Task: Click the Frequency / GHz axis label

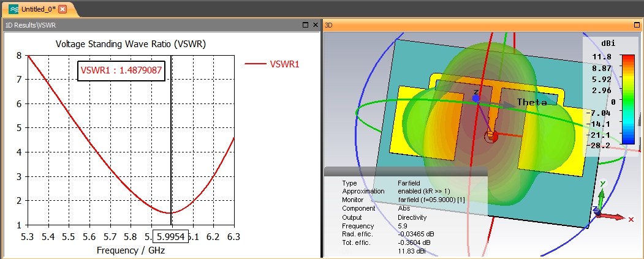Action: pos(131,250)
